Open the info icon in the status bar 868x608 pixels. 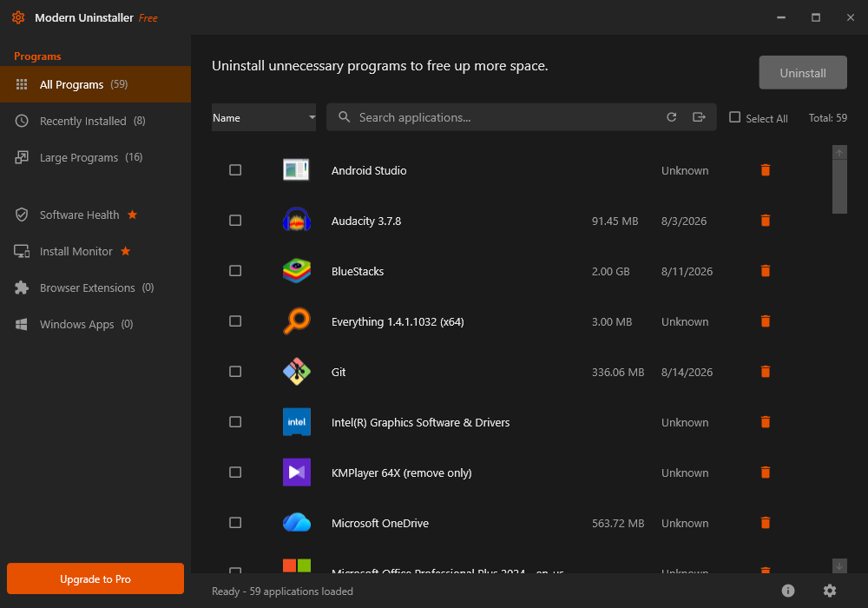pyautogui.click(x=788, y=591)
